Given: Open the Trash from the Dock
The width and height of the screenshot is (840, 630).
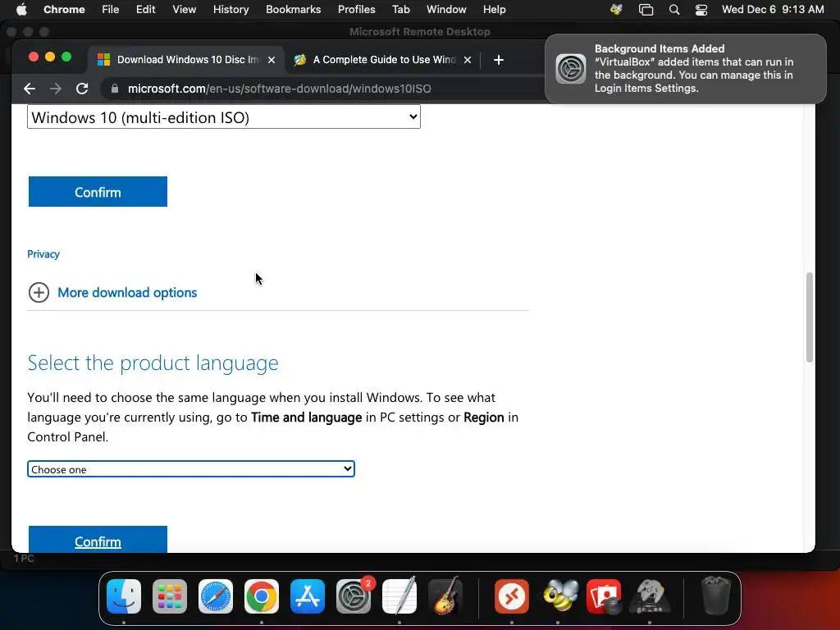Looking at the screenshot, I should [715, 596].
